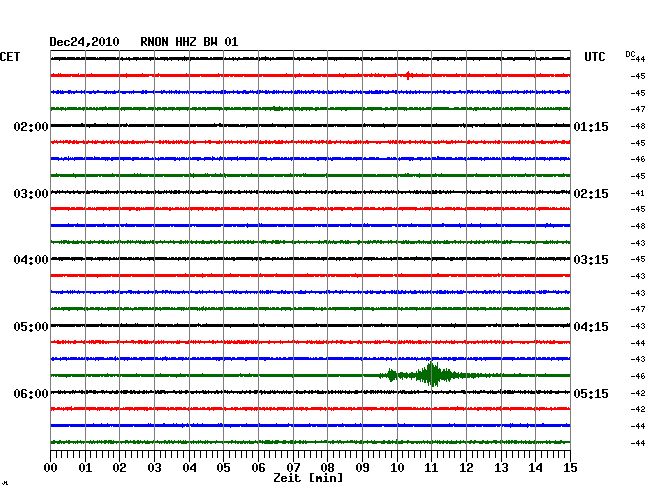This screenshot has height=494, width=650.
Task: Click minute tick label 05
Action: pyautogui.click(x=223, y=467)
